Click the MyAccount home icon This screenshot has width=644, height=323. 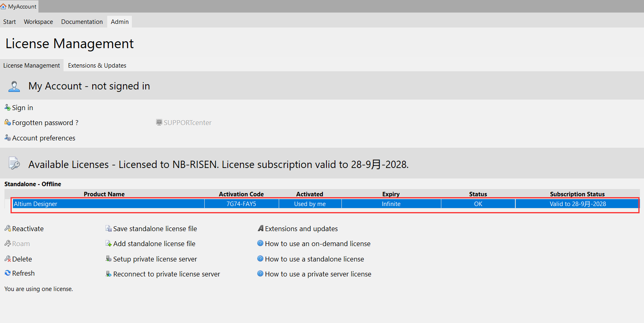(x=4, y=6)
